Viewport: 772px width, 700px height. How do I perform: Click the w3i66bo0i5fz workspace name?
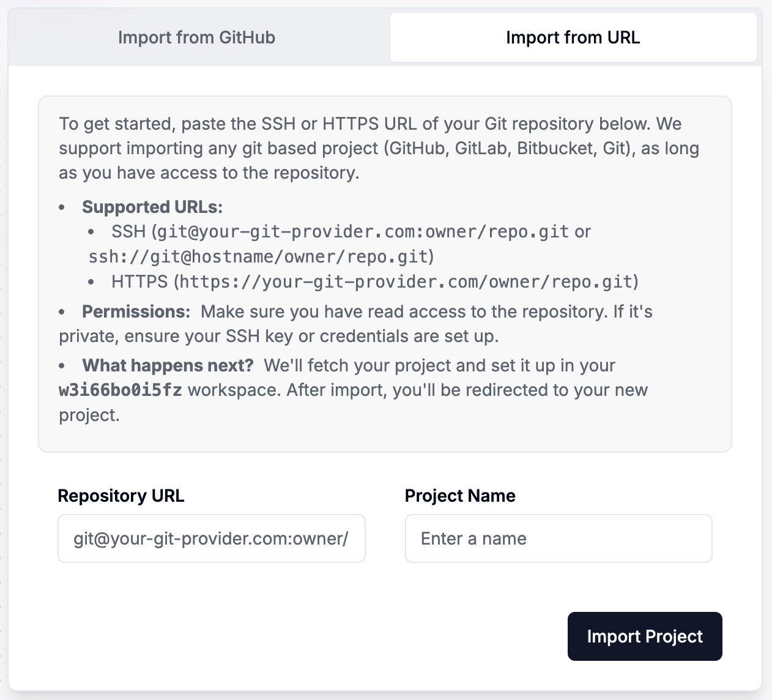(121, 390)
